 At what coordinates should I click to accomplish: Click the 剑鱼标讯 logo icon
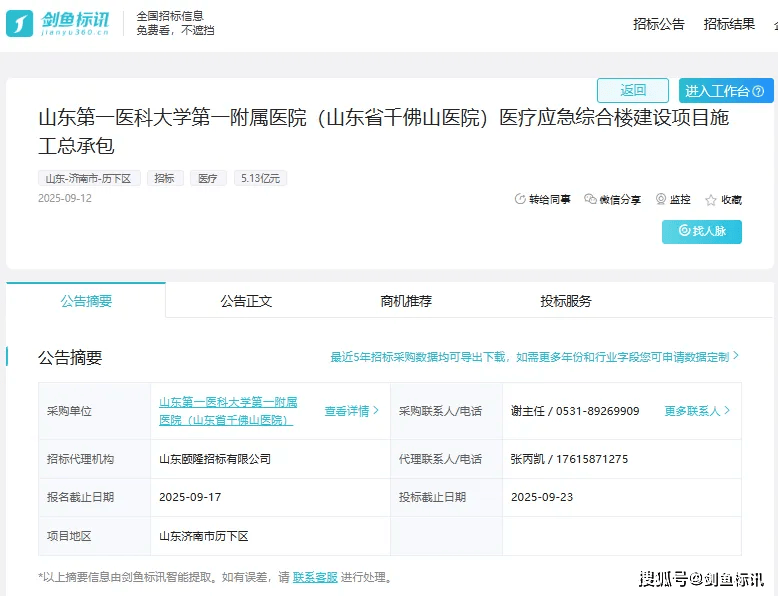(x=20, y=23)
